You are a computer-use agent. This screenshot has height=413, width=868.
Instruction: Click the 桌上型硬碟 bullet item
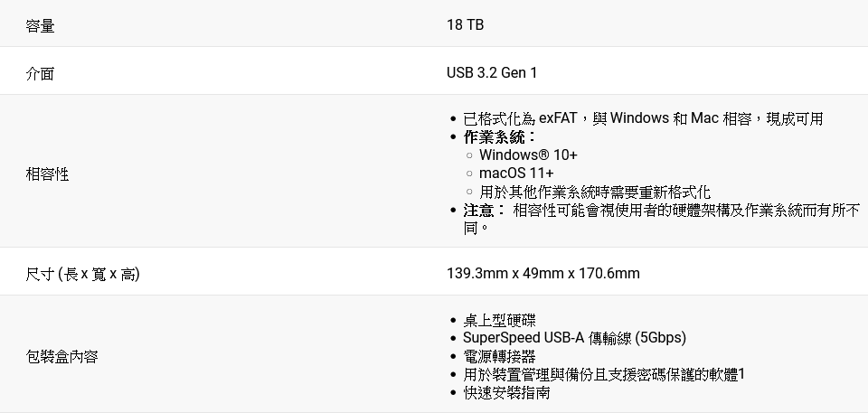(499, 320)
